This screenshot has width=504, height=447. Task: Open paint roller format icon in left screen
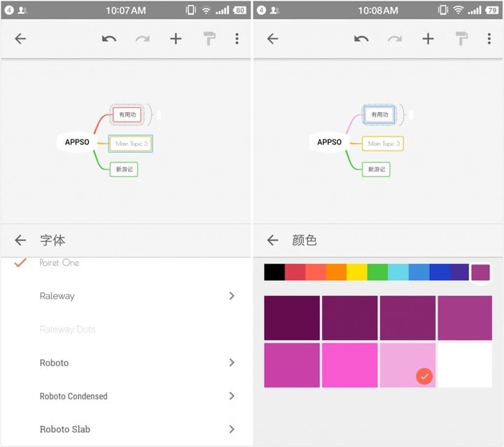[209, 39]
